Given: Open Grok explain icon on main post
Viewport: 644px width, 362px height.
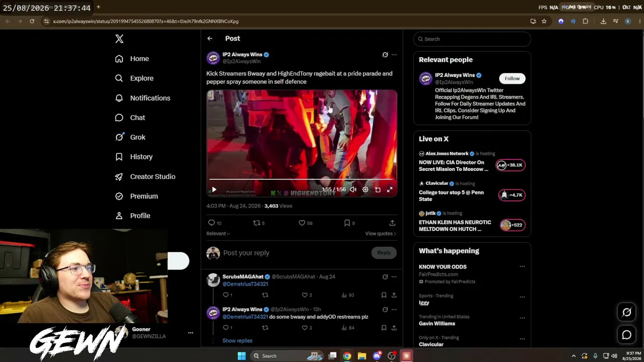Looking at the screenshot, I should 385,55.
